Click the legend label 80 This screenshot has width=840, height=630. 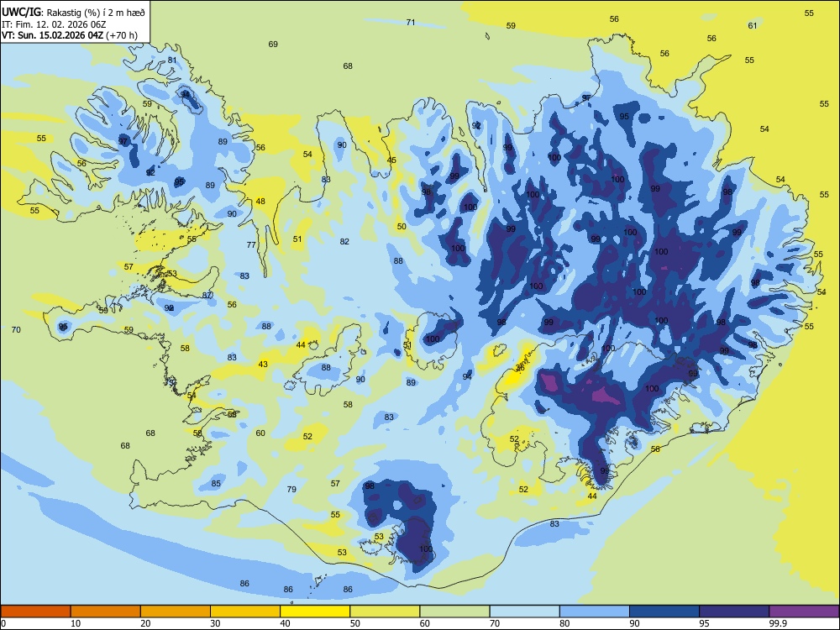564,623
